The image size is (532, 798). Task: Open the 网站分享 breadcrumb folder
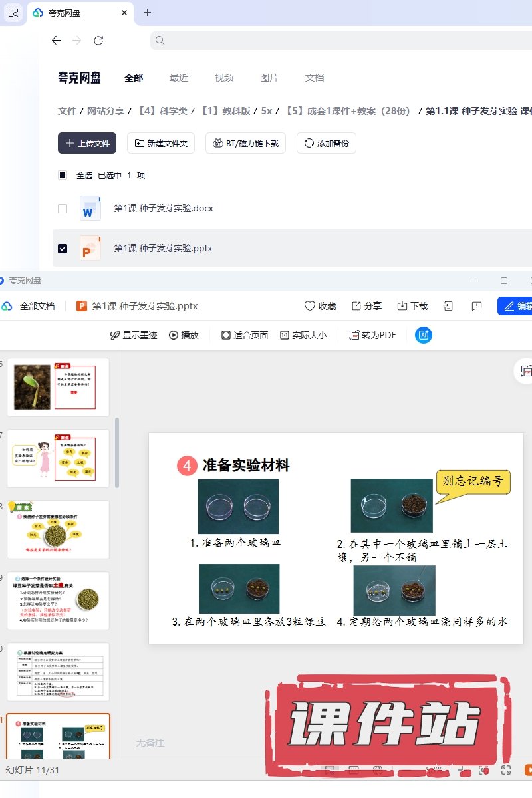[x=106, y=111]
